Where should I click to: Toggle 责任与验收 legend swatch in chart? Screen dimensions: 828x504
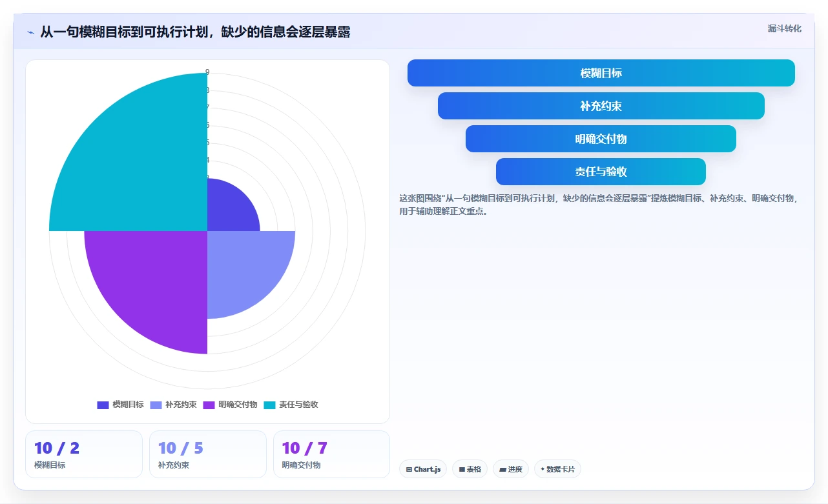[x=269, y=405]
